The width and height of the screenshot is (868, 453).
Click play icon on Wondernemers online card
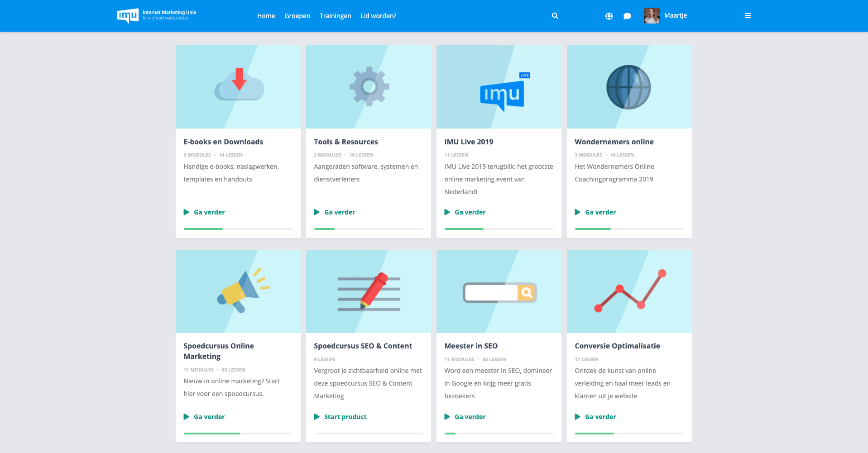[x=577, y=212]
